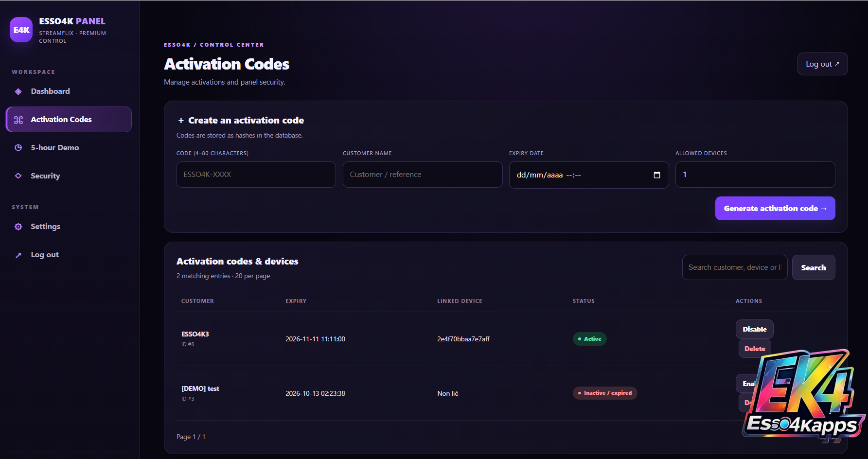
Task: Click the EXPIRY column header
Action: click(x=296, y=301)
